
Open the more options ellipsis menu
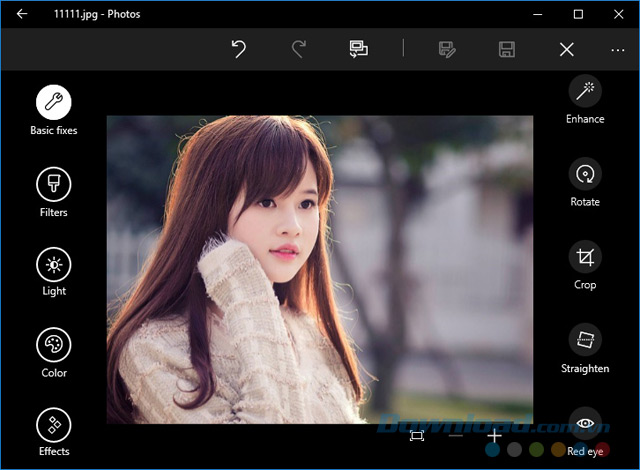[618, 50]
